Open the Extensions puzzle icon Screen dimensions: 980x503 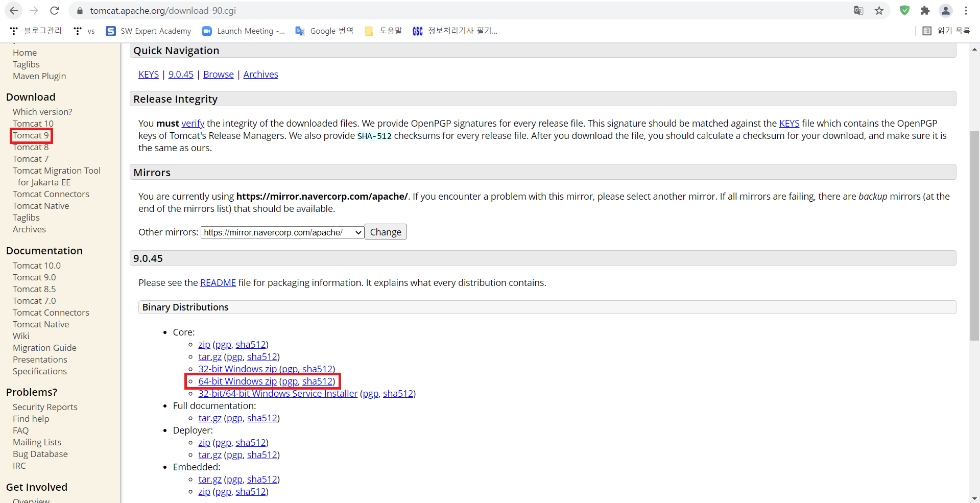click(x=925, y=11)
